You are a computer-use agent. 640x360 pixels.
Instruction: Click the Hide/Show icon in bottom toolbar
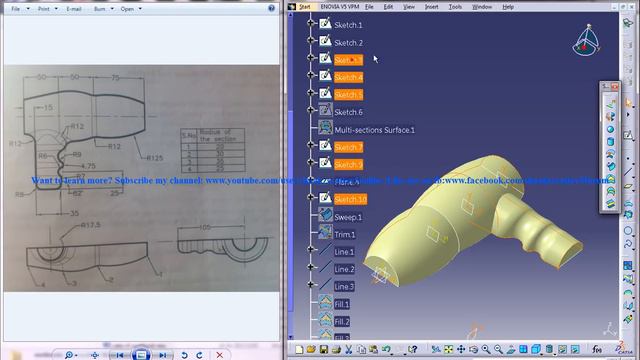click(x=562, y=349)
